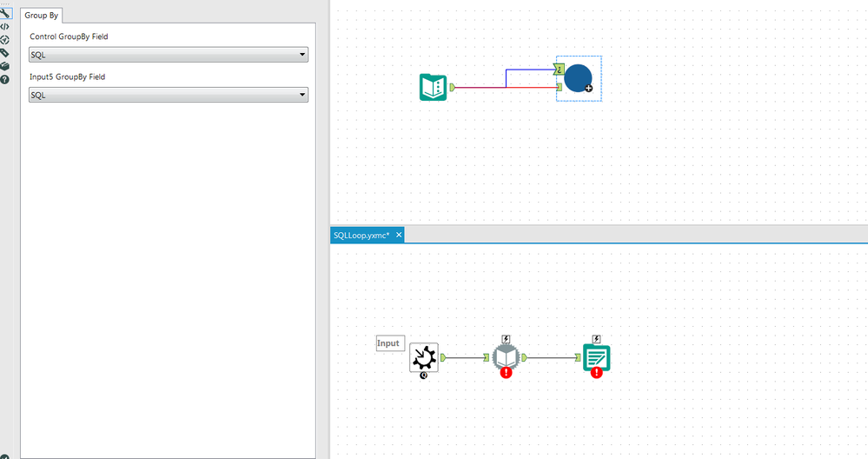The width and height of the screenshot is (868, 459).
Task: Click the Output Data input anchor
Action: [578, 357]
